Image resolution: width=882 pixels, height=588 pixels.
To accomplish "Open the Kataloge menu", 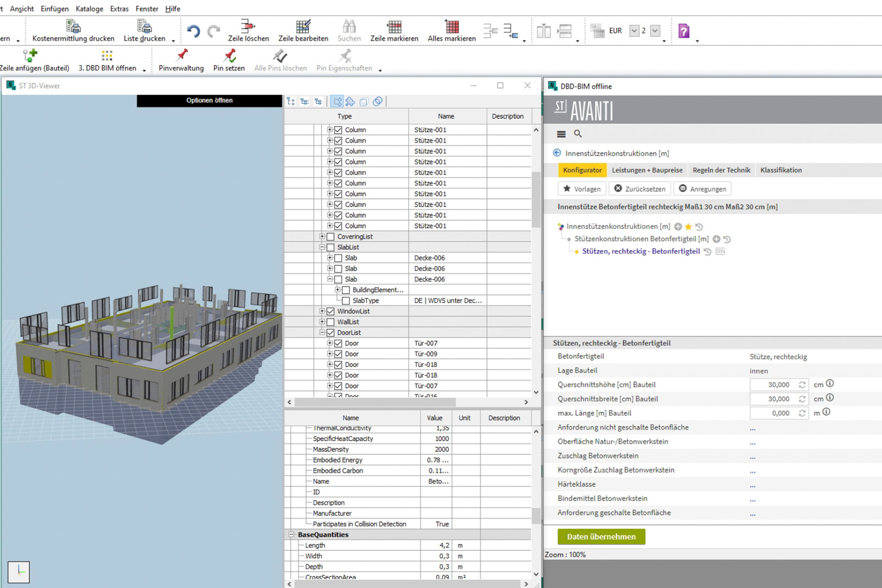I will pyautogui.click(x=89, y=8).
